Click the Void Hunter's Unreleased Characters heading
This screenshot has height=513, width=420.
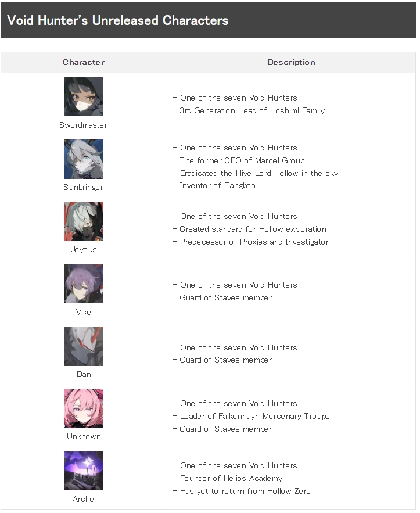(x=118, y=20)
